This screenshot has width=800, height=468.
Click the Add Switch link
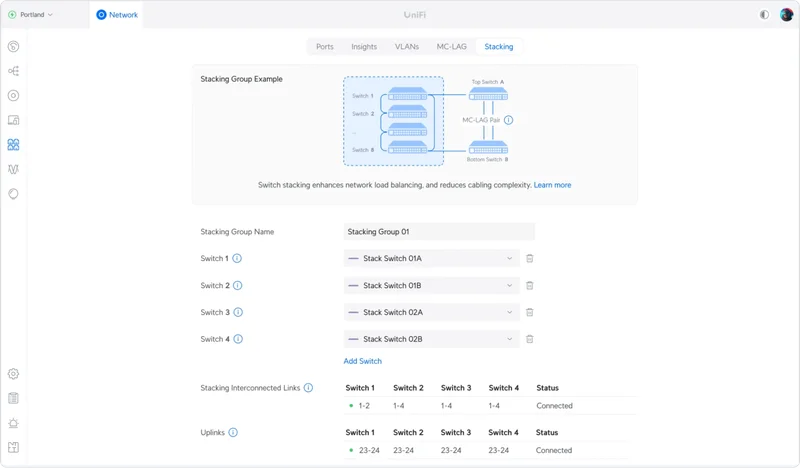tap(363, 361)
